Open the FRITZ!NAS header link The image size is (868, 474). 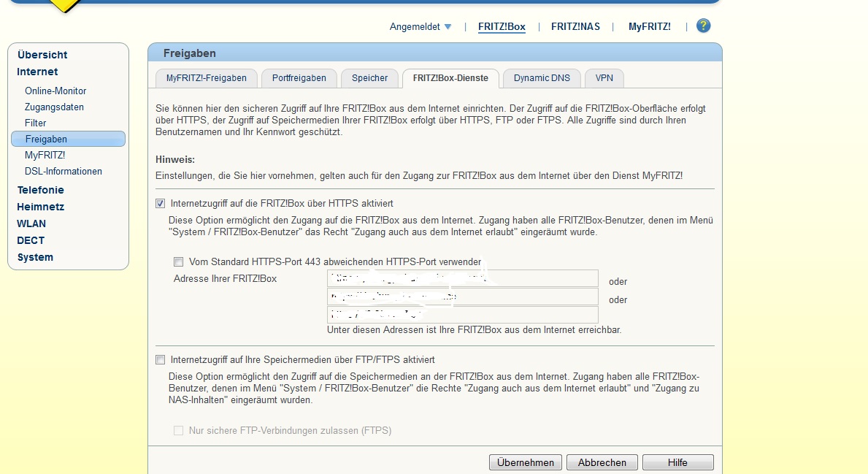pyautogui.click(x=575, y=26)
